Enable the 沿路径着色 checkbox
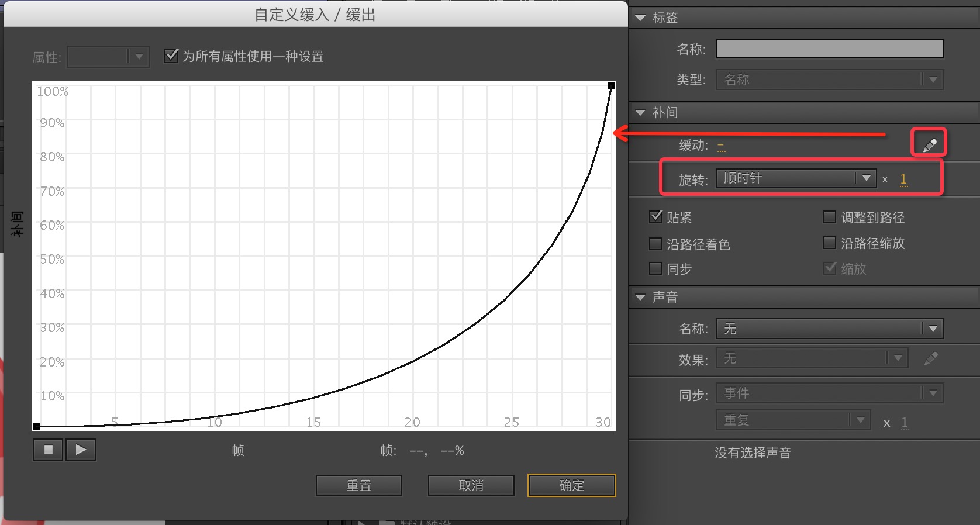The width and height of the screenshot is (980, 525). click(655, 244)
